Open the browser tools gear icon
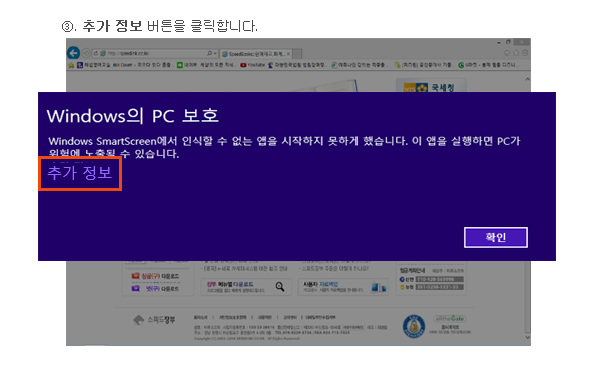 point(525,53)
